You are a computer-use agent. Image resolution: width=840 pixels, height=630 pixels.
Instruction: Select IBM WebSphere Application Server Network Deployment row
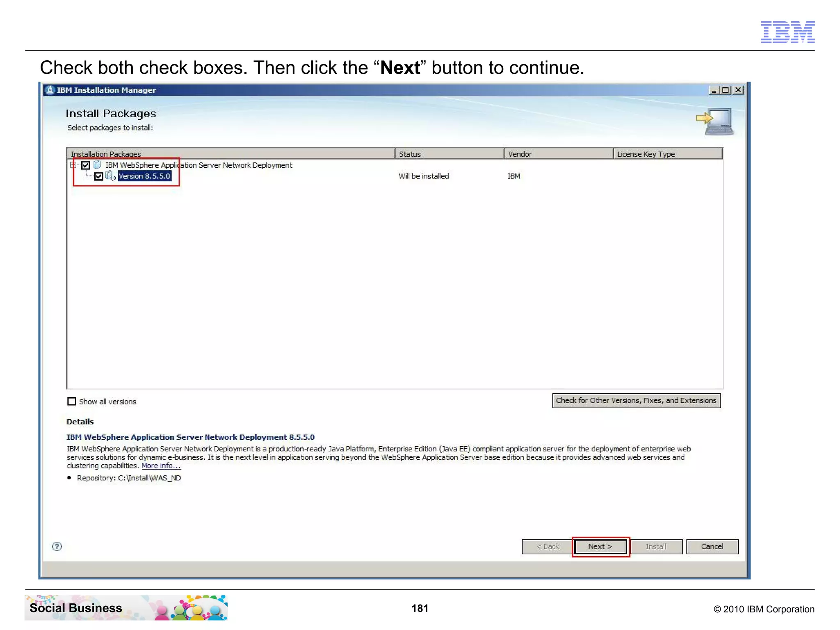pyautogui.click(x=199, y=165)
